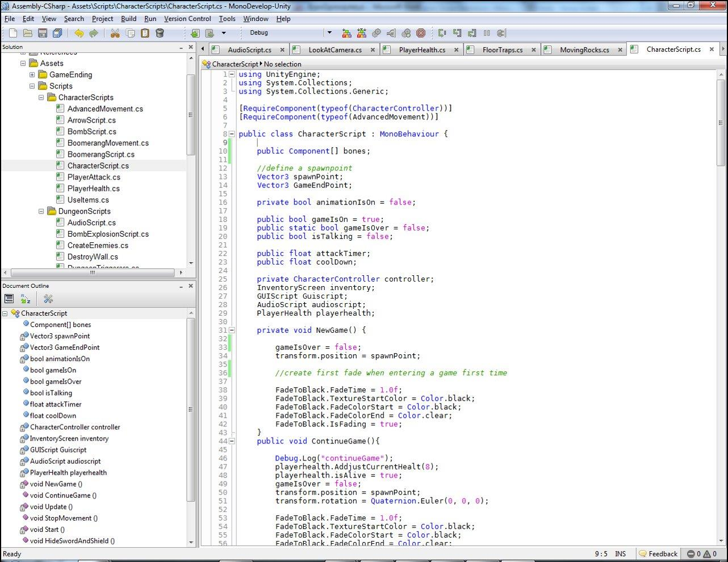
Task: Collapse the CharacterScripts folder
Action: click(x=41, y=98)
